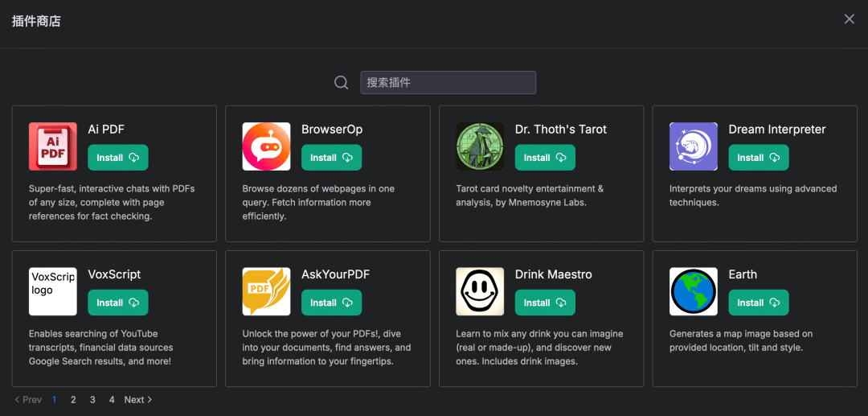Install the VoxScript plugin
Screen dimensions: 868x416
pos(118,303)
